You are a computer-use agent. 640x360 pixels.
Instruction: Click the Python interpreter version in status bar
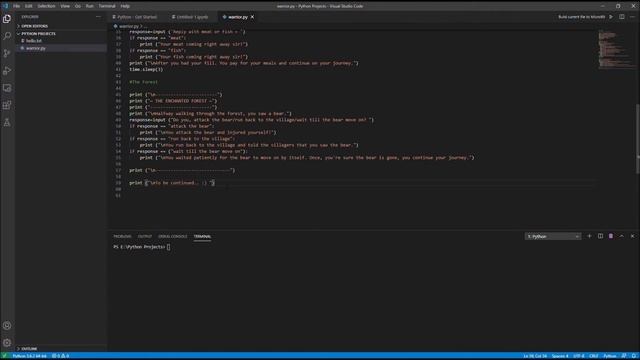29,356
